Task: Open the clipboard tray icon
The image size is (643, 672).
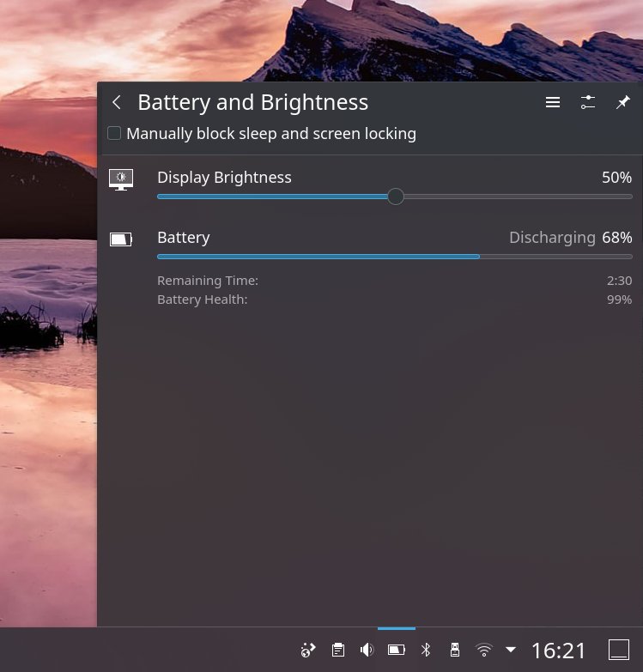Action: 338,650
